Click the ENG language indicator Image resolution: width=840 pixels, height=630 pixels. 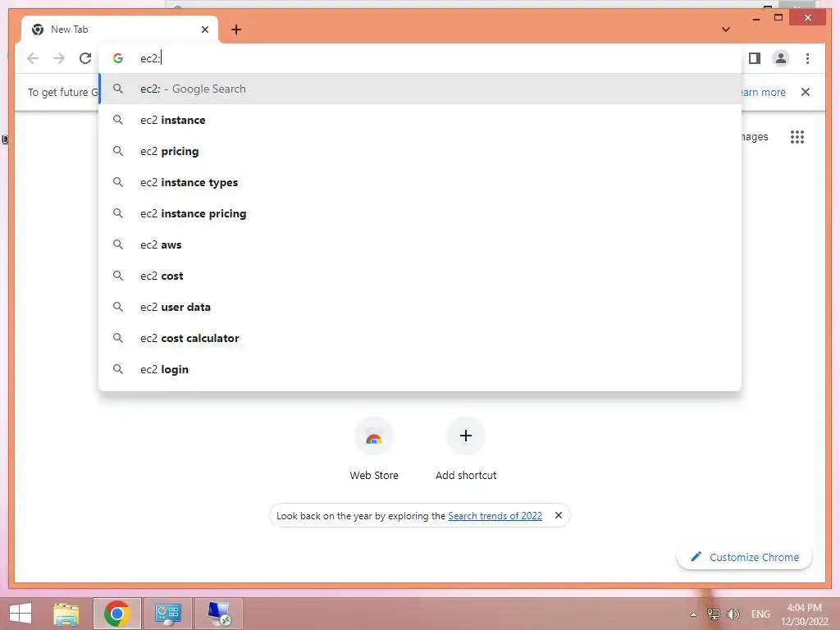point(760,614)
